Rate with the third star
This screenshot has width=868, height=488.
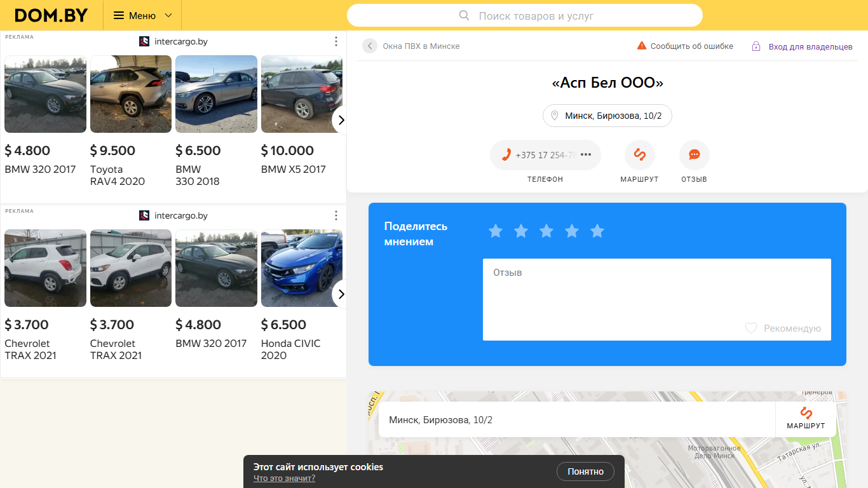coord(546,231)
